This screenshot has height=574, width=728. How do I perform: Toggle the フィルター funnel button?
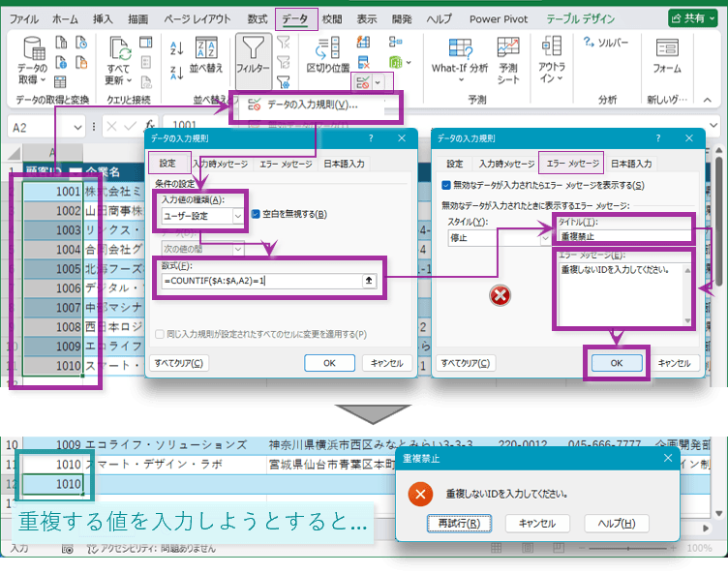(x=253, y=61)
